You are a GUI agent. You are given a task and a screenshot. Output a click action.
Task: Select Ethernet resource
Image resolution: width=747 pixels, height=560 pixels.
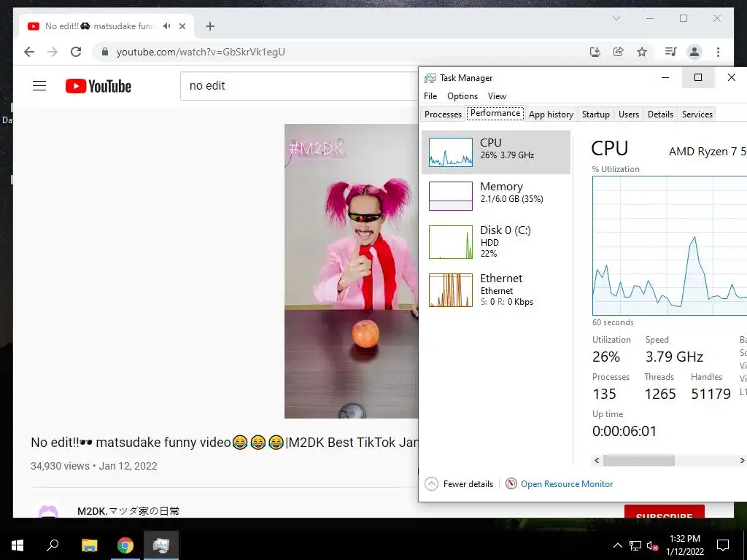pos(496,290)
